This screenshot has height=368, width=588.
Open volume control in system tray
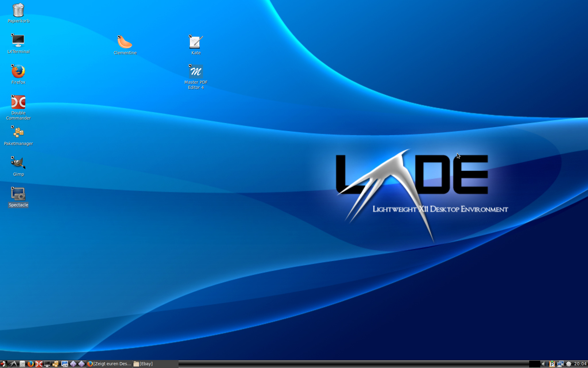pos(544,364)
